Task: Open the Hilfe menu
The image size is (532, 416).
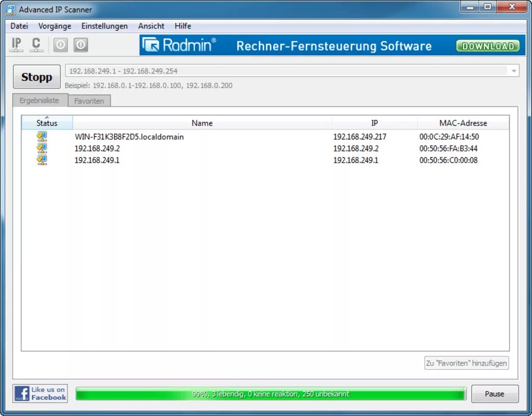Action: tap(183, 26)
